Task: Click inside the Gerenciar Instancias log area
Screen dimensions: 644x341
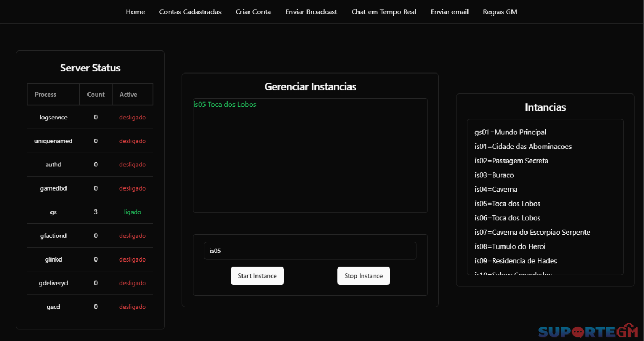Action: (310, 155)
